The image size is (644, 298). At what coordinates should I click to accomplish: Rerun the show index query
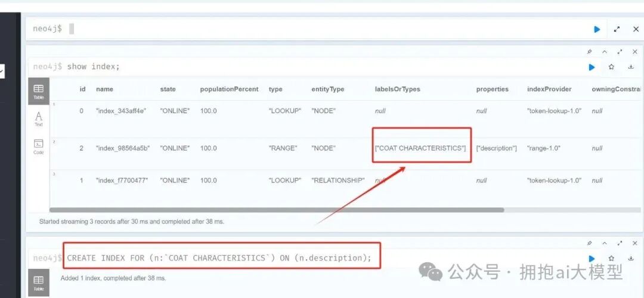[592, 67]
